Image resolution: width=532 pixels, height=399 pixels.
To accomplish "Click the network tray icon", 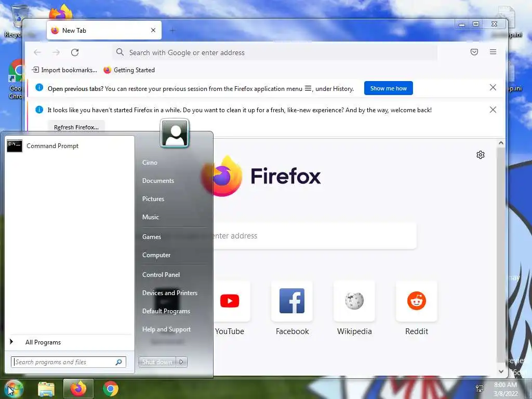I will tap(480, 389).
